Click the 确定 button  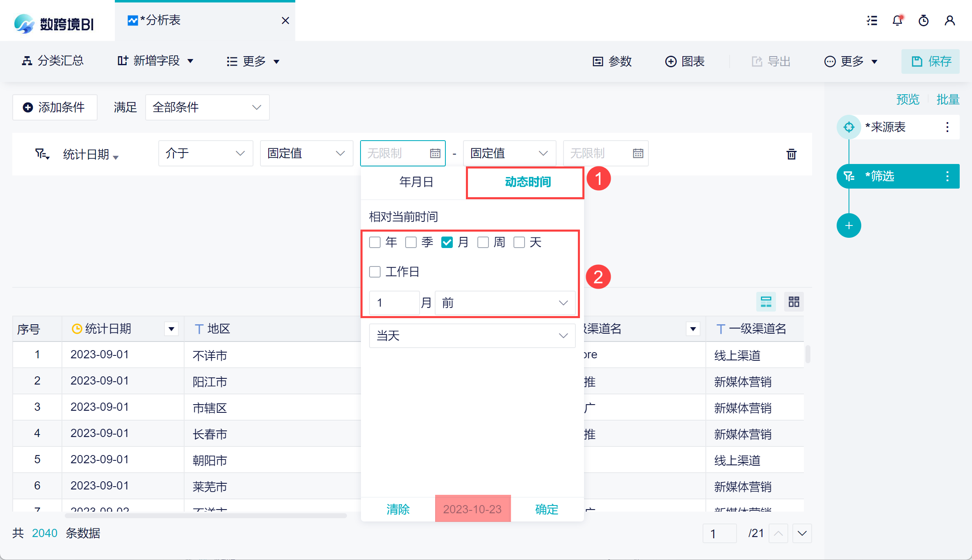pyautogui.click(x=547, y=509)
